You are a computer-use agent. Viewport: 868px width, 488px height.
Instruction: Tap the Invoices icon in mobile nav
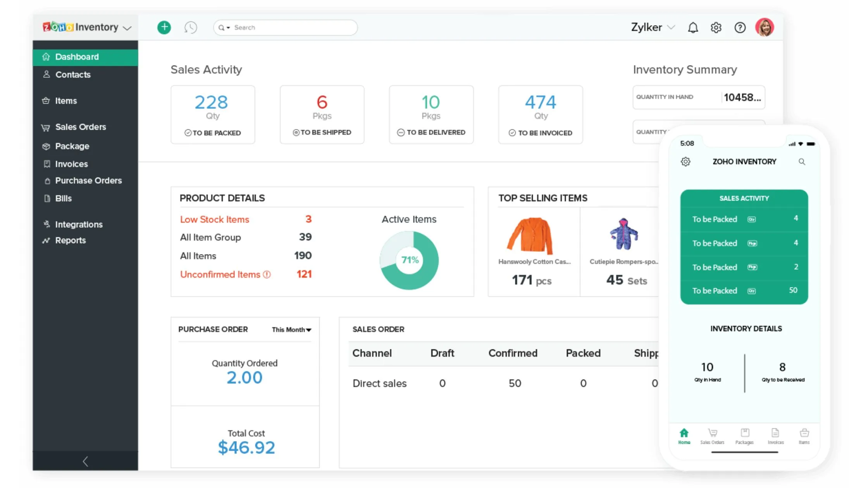click(775, 436)
